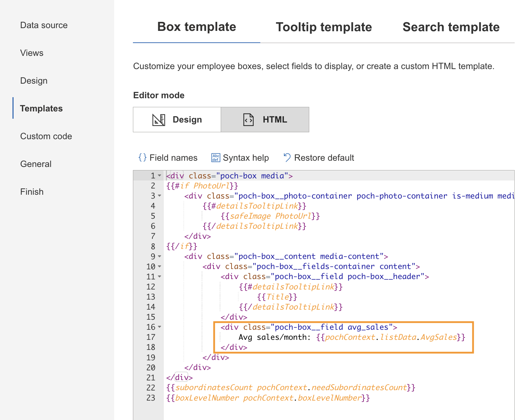Place cursor on AvgSales line 17
This screenshot has height=420, width=531.
click(439, 337)
